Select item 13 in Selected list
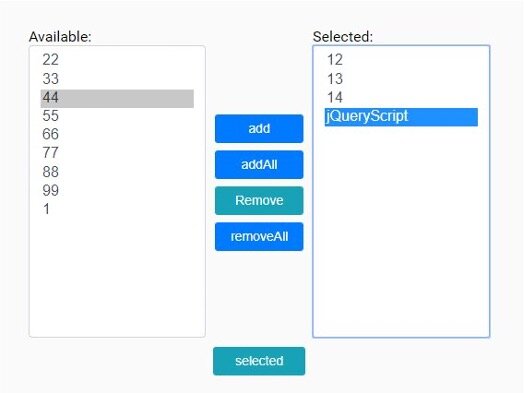The height and width of the screenshot is (393, 524). (x=401, y=79)
